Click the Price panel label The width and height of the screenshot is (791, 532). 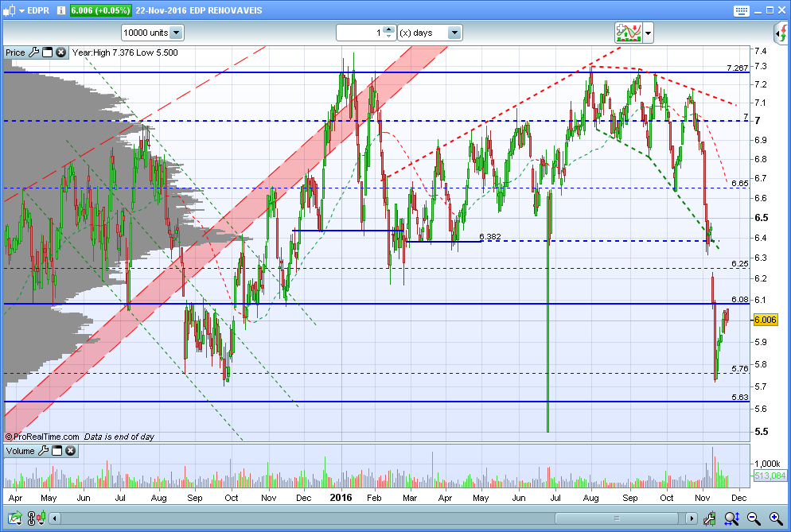point(15,52)
